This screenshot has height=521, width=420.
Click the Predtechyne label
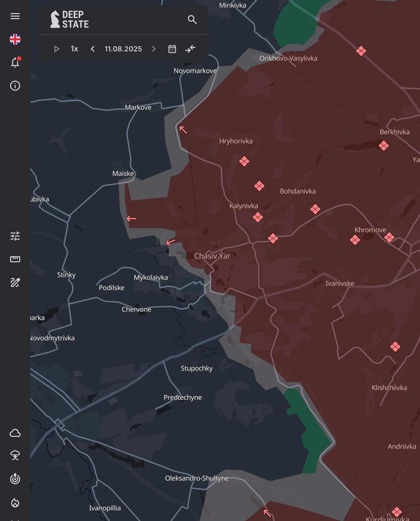(x=183, y=397)
